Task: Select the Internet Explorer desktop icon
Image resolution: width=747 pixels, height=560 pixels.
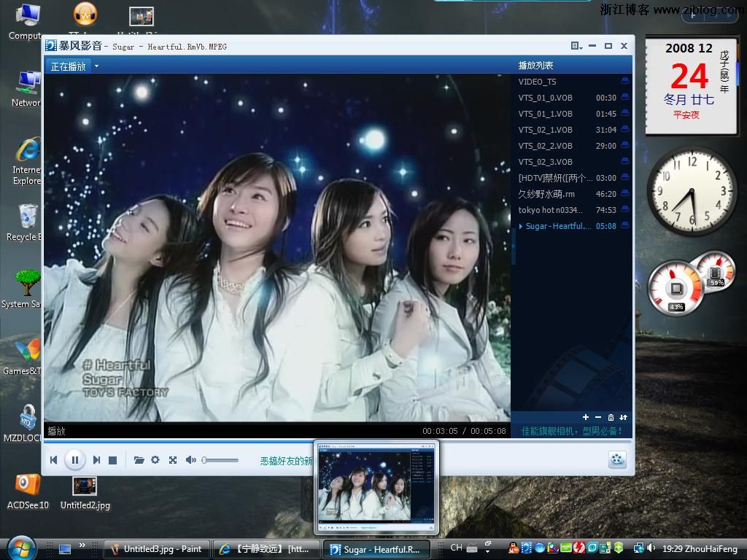Action: pyautogui.click(x=26, y=161)
